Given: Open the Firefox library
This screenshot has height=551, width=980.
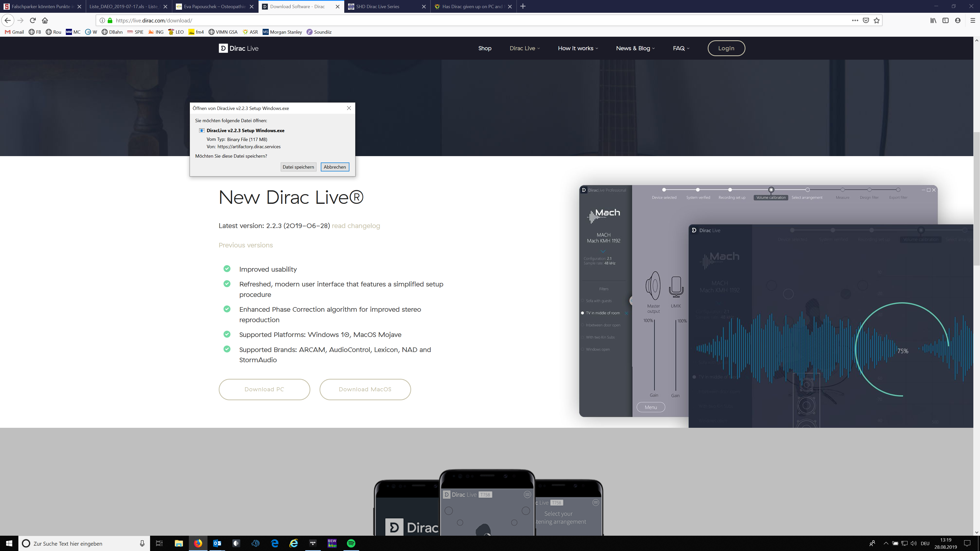Looking at the screenshot, I should [933, 20].
